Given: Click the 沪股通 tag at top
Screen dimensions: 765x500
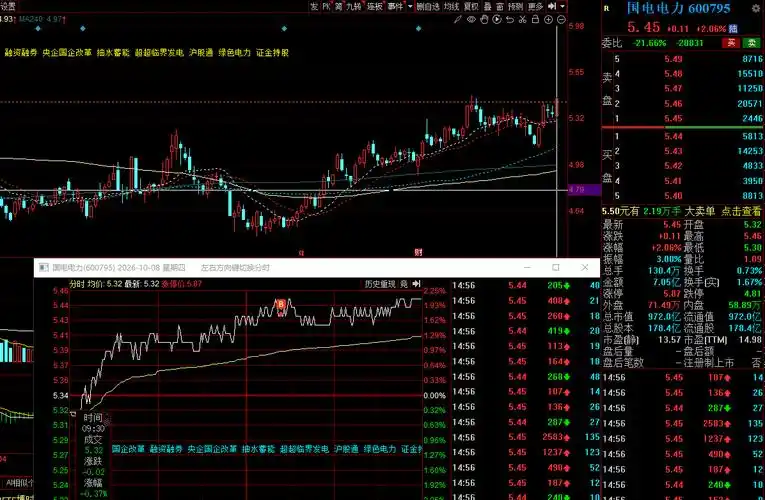Looking at the screenshot, I should point(201,53).
